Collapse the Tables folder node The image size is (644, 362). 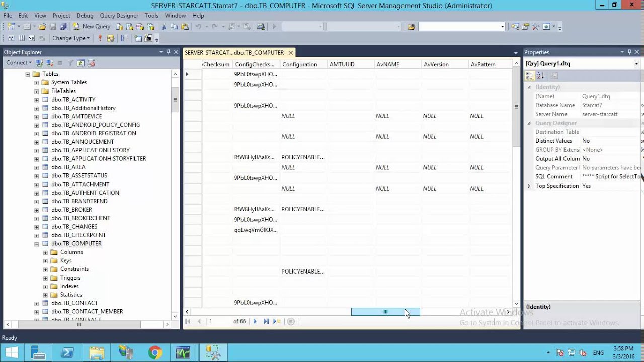coord(28,74)
